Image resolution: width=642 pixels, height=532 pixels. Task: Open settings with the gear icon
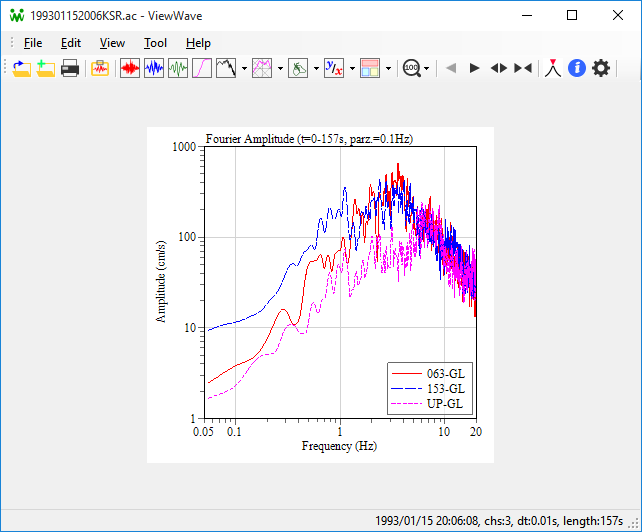[x=601, y=68]
